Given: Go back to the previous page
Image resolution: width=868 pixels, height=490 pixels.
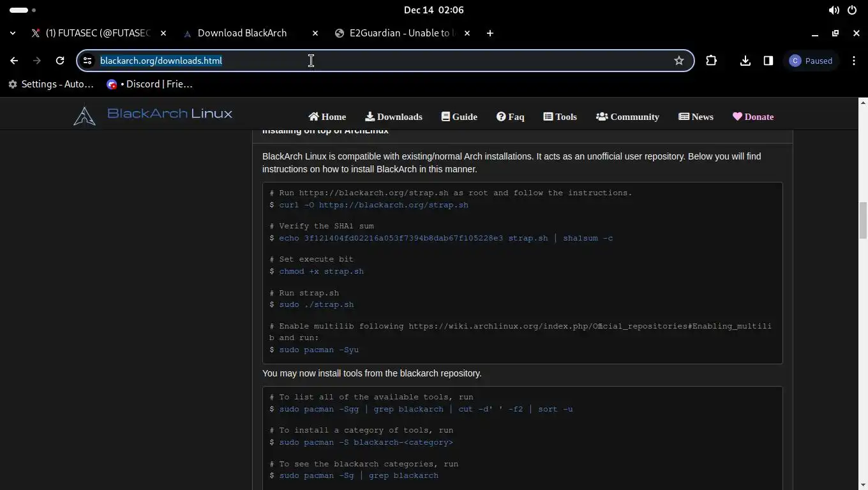Looking at the screenshot, I should coord(14,61).
